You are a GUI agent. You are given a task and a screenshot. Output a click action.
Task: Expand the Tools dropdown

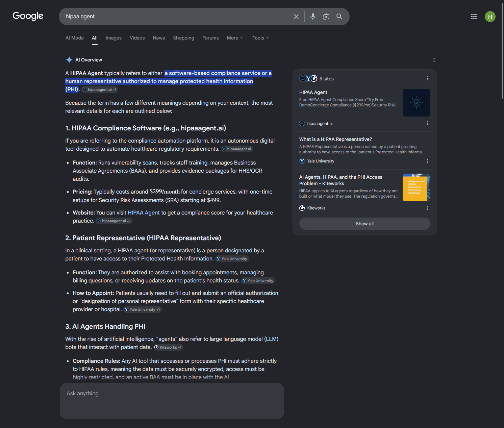260,38
